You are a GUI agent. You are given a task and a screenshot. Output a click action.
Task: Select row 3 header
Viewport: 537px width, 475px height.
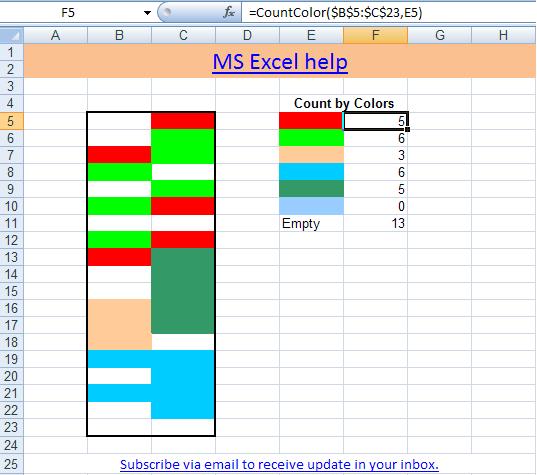click(x=12, y=86)
